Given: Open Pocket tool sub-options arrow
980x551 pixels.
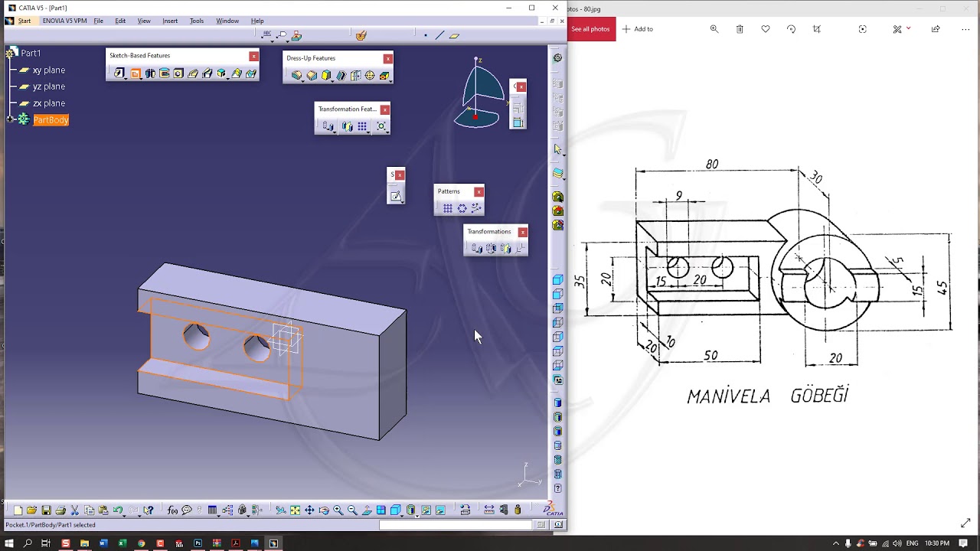Looking at the screenshot, I should pyautogui.click(x=142, y=78).
